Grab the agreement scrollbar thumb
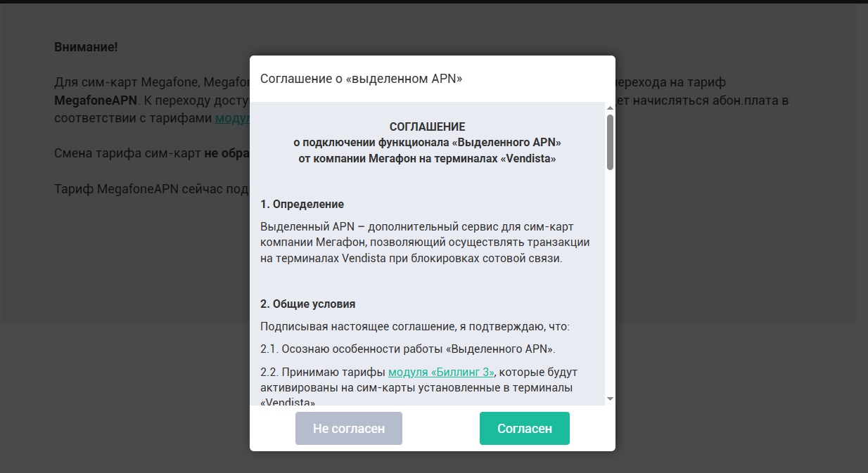 (x=610, y=141)
